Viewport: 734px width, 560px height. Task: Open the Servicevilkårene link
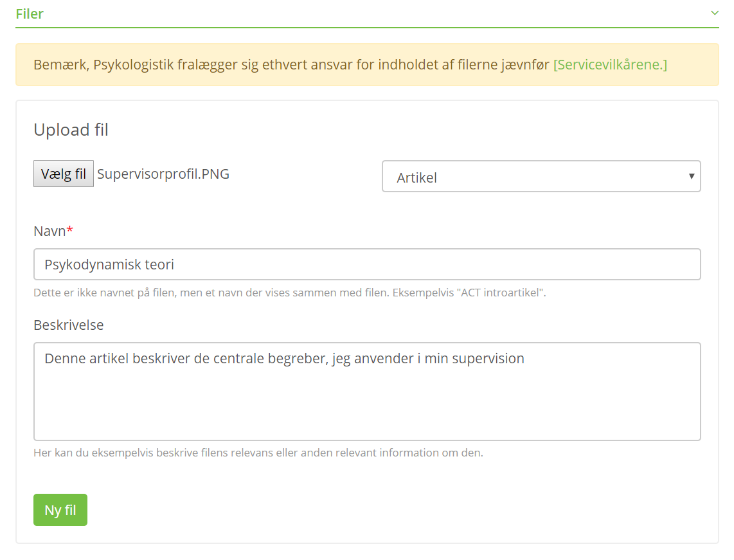610,65
